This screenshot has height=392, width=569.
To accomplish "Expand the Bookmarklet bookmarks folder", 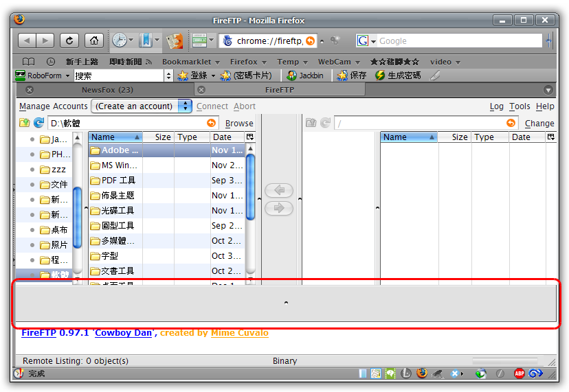I will pos(190,62).
